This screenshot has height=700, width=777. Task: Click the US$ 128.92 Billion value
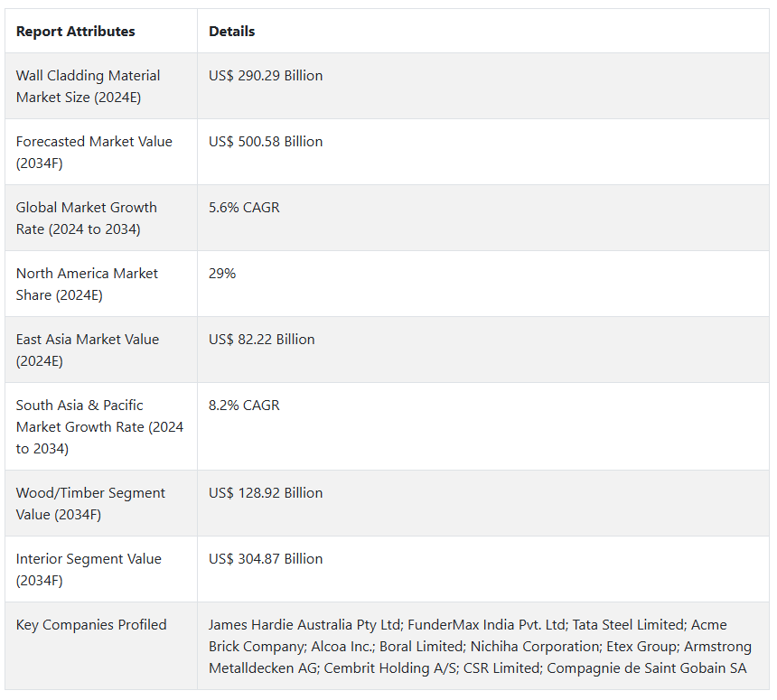[266, 493]
